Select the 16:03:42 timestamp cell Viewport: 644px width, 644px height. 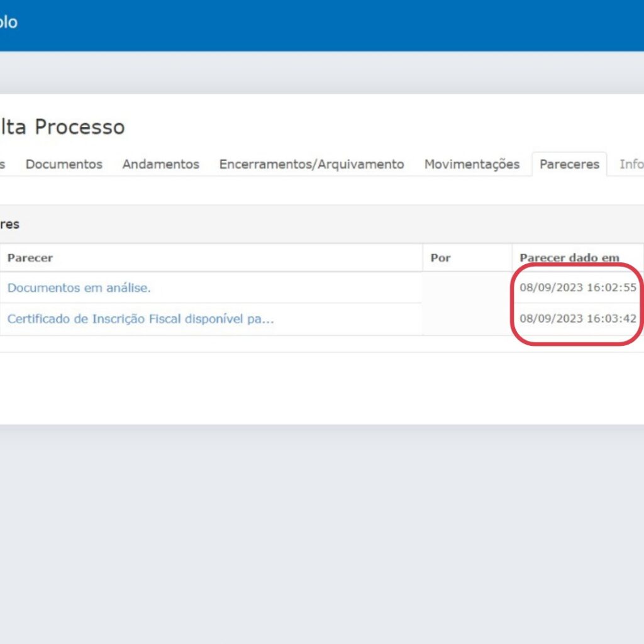click(578, 319)
